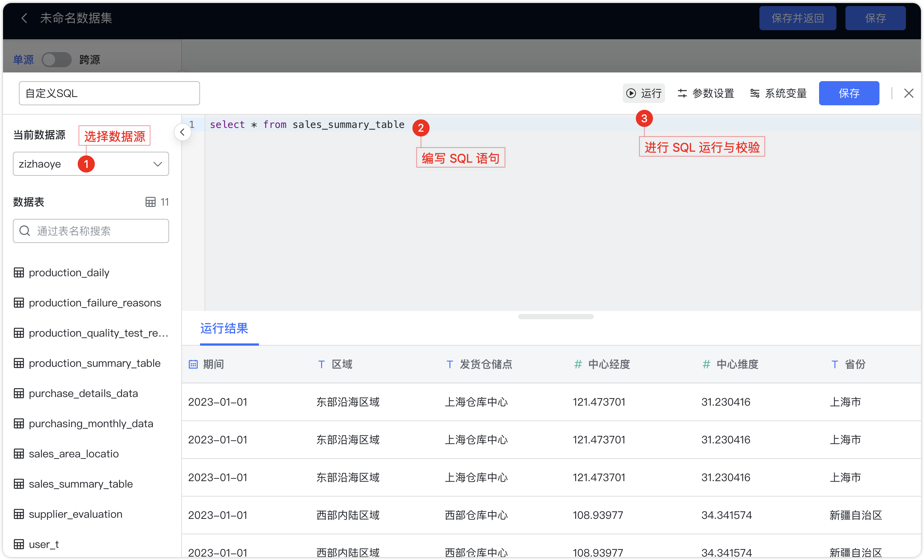This screenshot has width=924, height=560.
Task: Toggle the single-source / cross-source switch
Action: [x=56, y=60]
